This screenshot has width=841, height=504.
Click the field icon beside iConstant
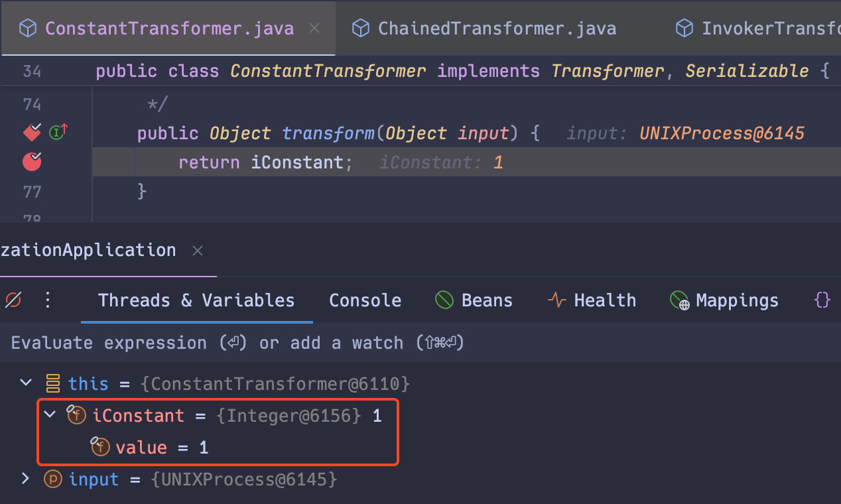pos(76,414)
